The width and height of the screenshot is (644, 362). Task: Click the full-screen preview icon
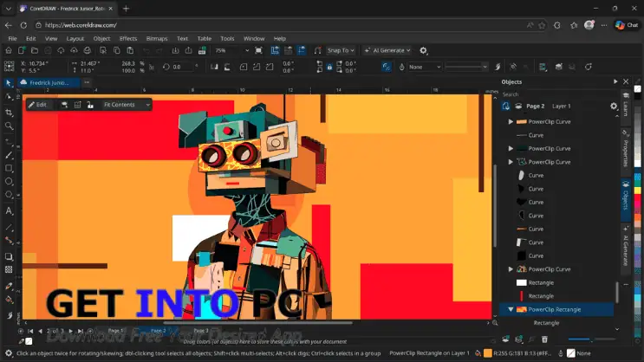click(258, 50)
